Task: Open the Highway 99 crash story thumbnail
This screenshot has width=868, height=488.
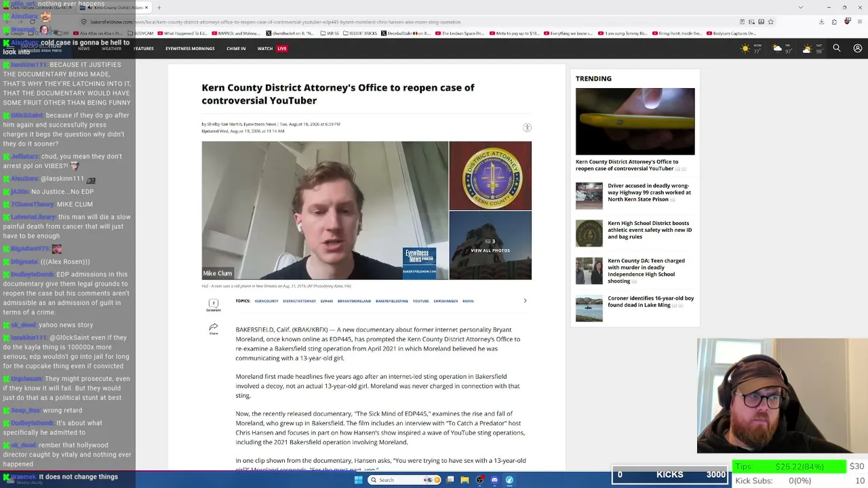Action: coord(589,196)
